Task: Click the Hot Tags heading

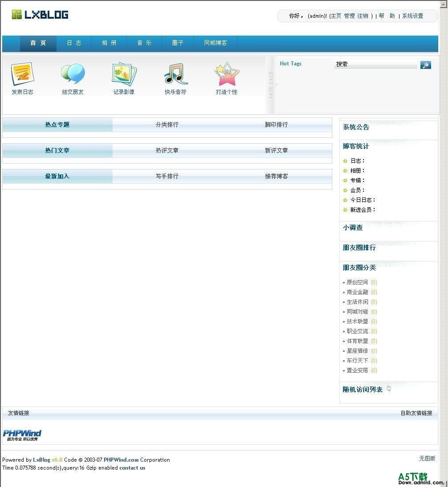Action: 291,63
